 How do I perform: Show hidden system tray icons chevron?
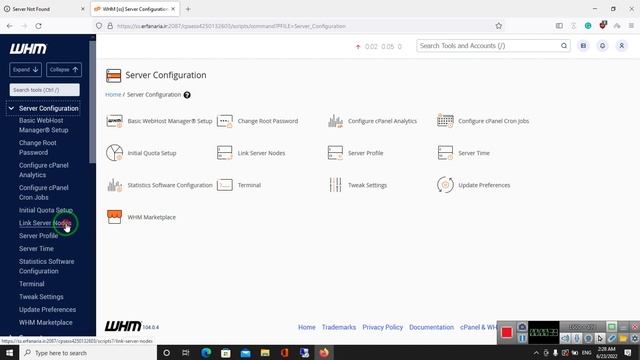point(536,353)
